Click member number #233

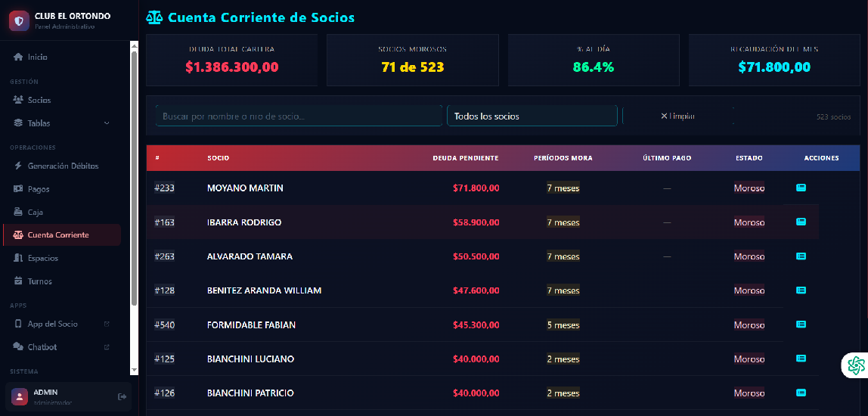(x=164, y=188)
